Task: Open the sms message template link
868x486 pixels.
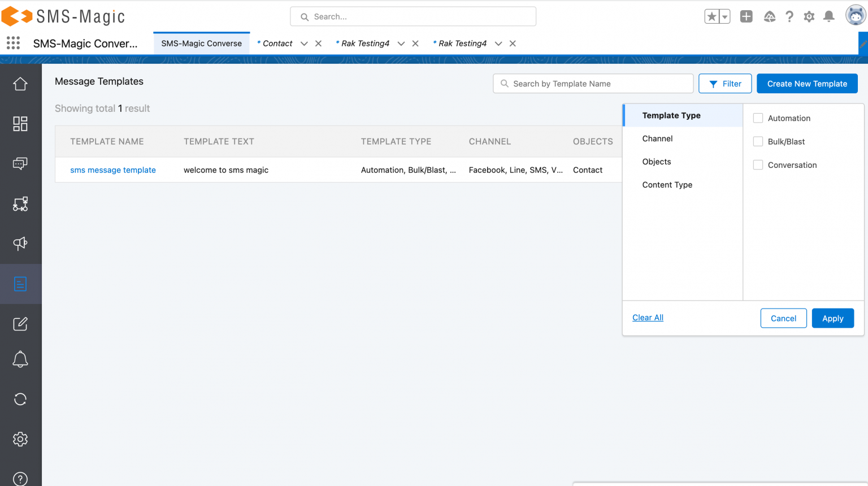Action: click(113, 170)
